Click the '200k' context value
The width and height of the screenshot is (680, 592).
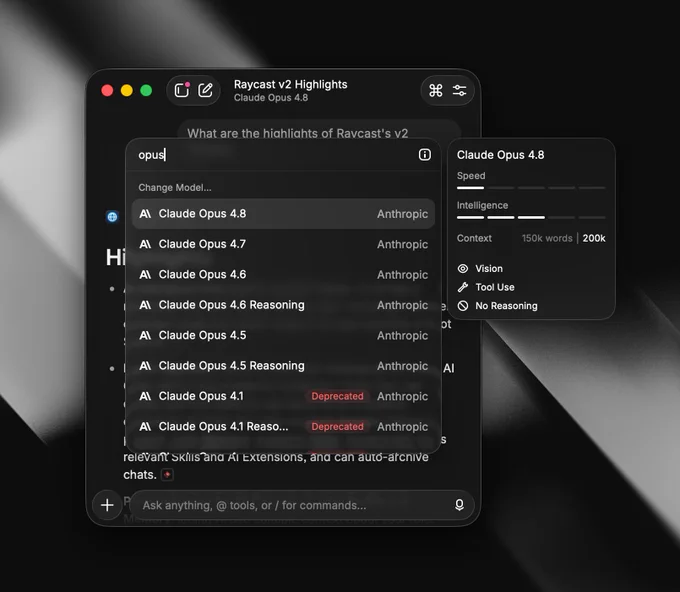(x=594, y=238)
